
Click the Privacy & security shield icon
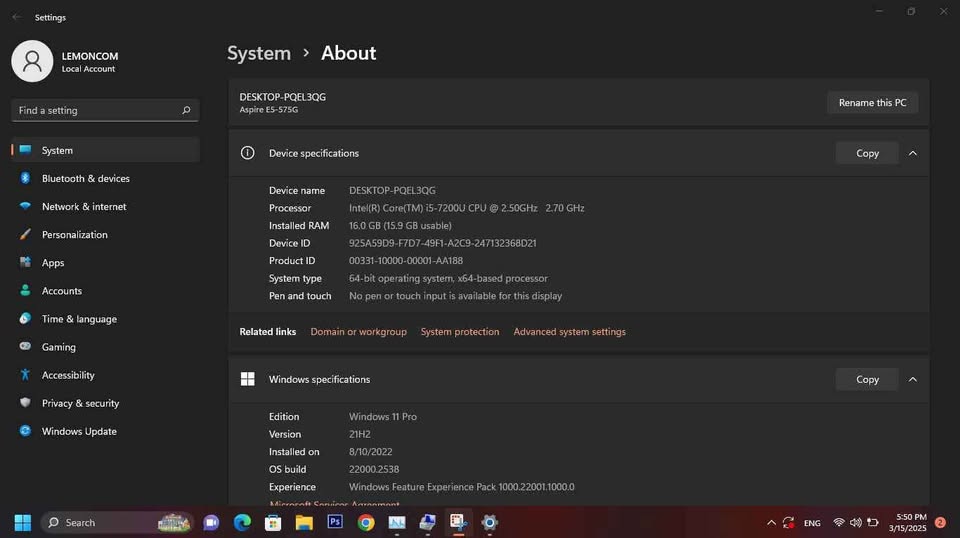(x=25, y=403)
